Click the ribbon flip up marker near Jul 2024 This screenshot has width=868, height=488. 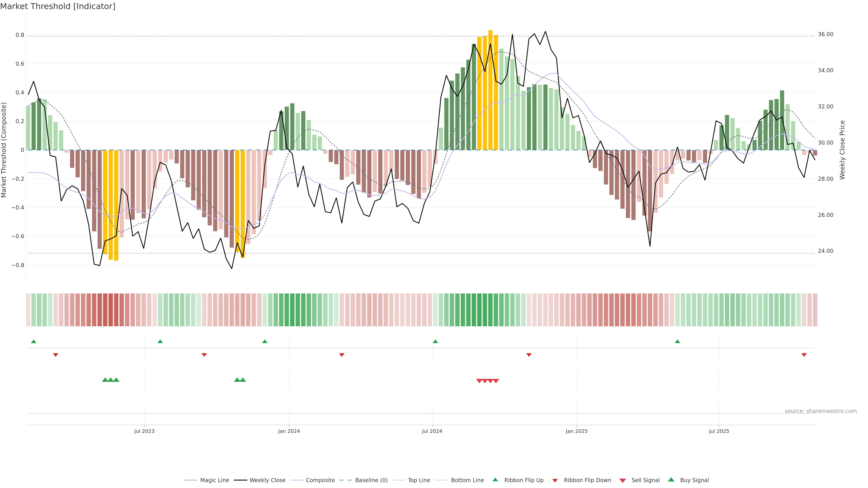[435, 342]
